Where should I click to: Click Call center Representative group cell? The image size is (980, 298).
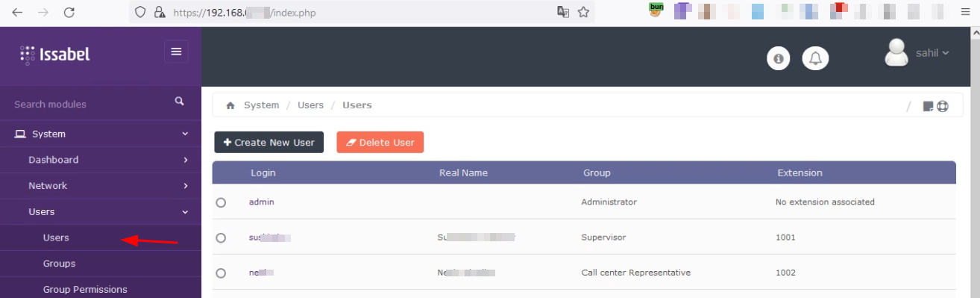636,273
